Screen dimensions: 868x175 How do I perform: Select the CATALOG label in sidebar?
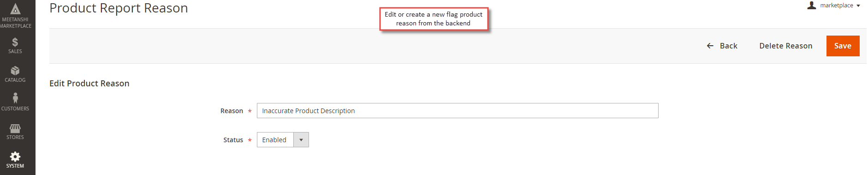click(x=15, y=80)
